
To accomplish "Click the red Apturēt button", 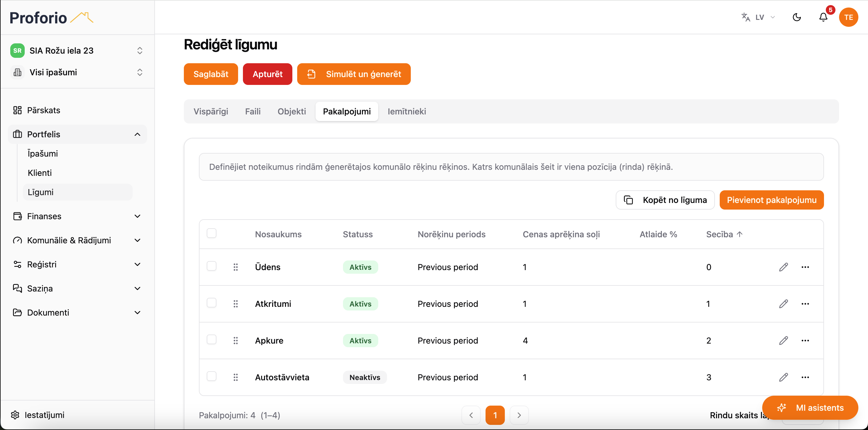I will click(x=268, y=74).
